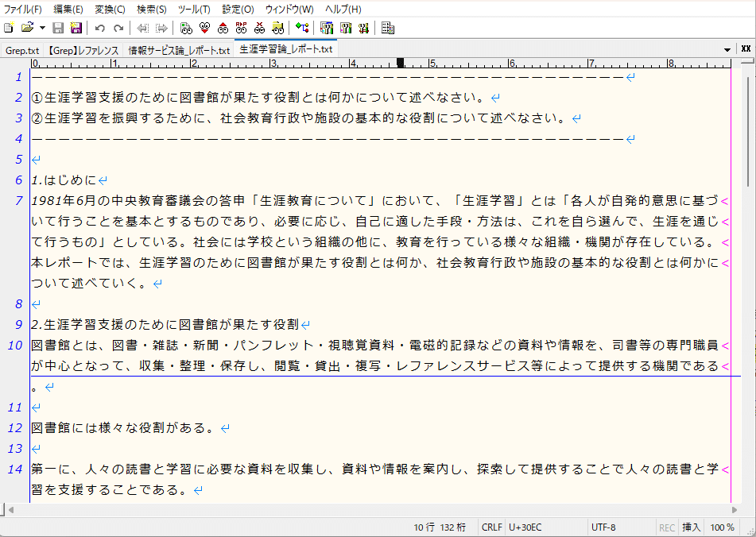This screenshot has width=756, height=537.
Task: Open the replace dialog from the toolbar
Action: [240, 28]
